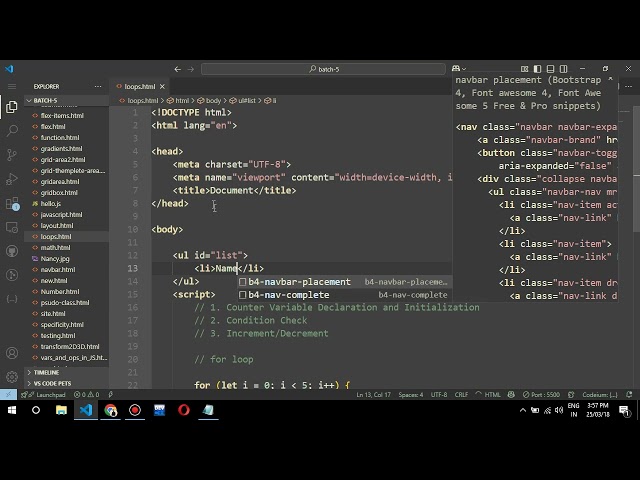Screen dimensions: 640x480
Task: Open the Source Control view
Action: (12, 155)
